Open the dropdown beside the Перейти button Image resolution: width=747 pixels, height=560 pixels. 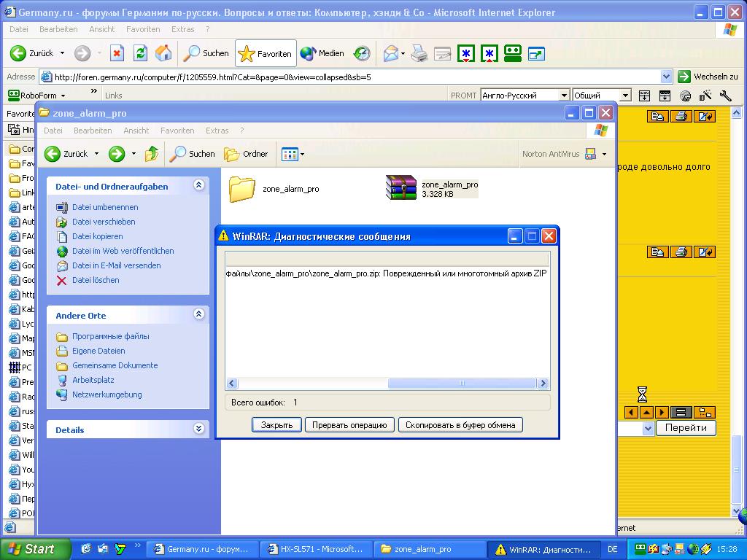pos(648,428)
